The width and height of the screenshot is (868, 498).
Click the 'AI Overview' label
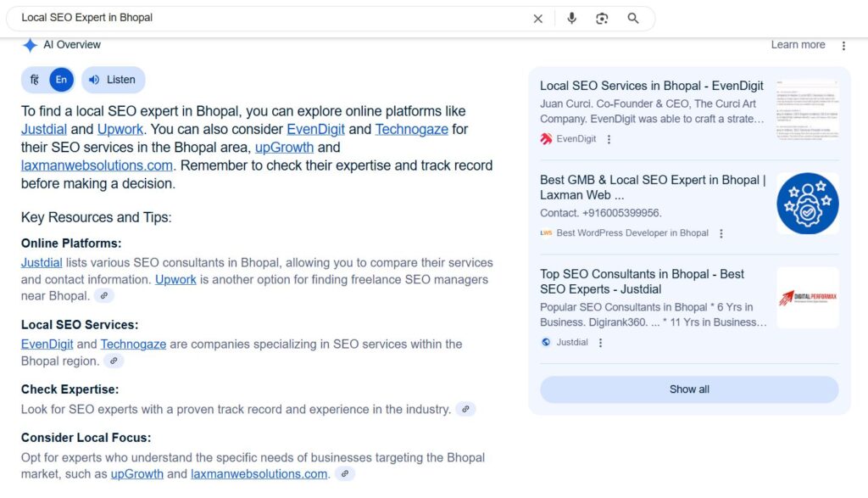[72, 45]
